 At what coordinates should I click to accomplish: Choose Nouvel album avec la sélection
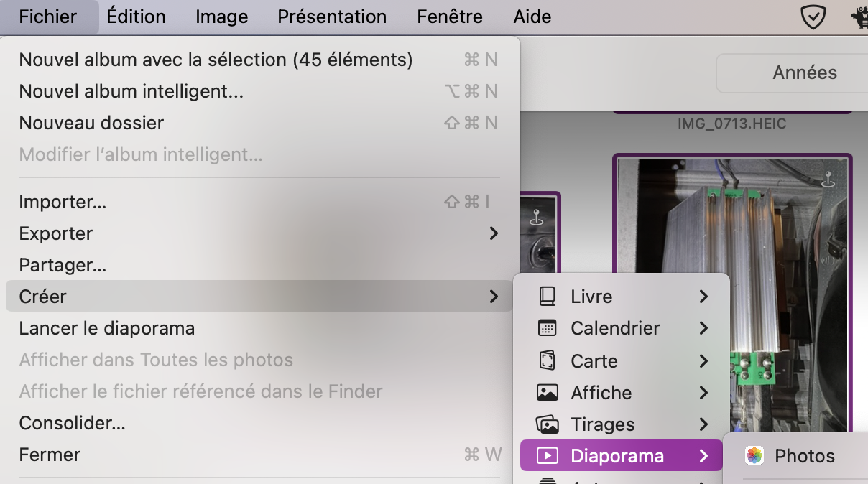[x=216, y=60]
